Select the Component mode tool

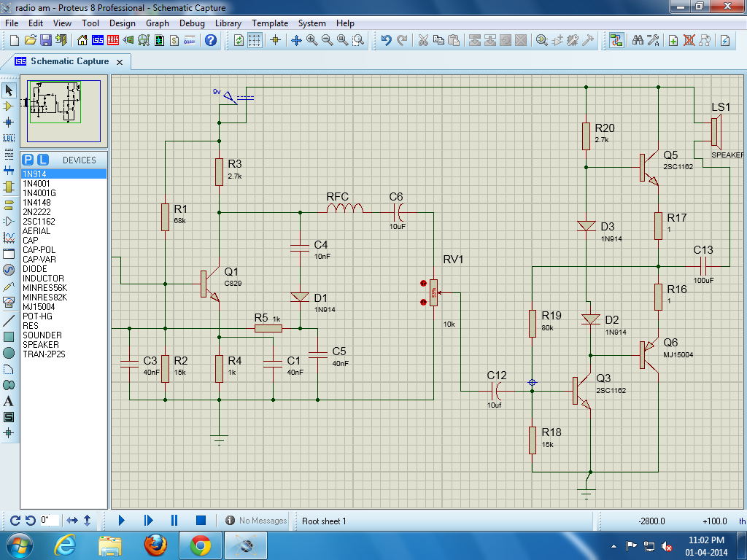click(x=9, y=106)
